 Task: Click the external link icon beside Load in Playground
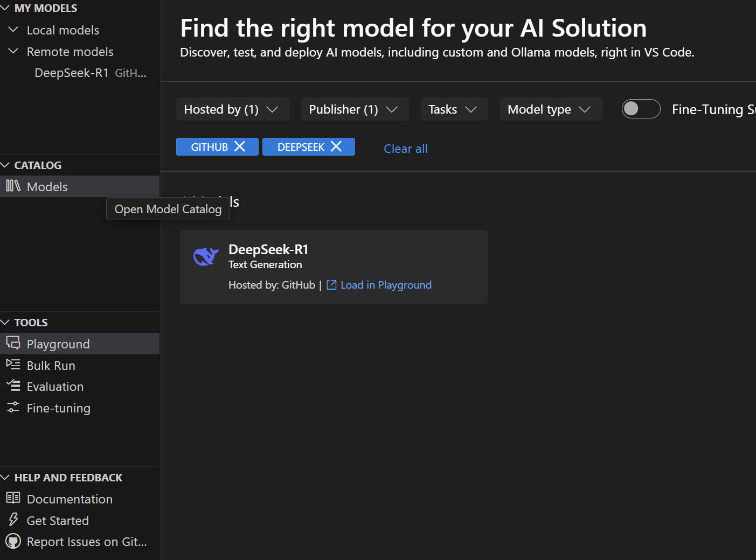(331, 285)
